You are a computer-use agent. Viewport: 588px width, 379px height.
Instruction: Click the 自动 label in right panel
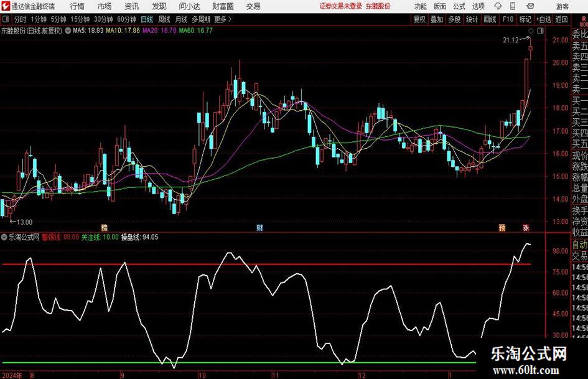580,245
